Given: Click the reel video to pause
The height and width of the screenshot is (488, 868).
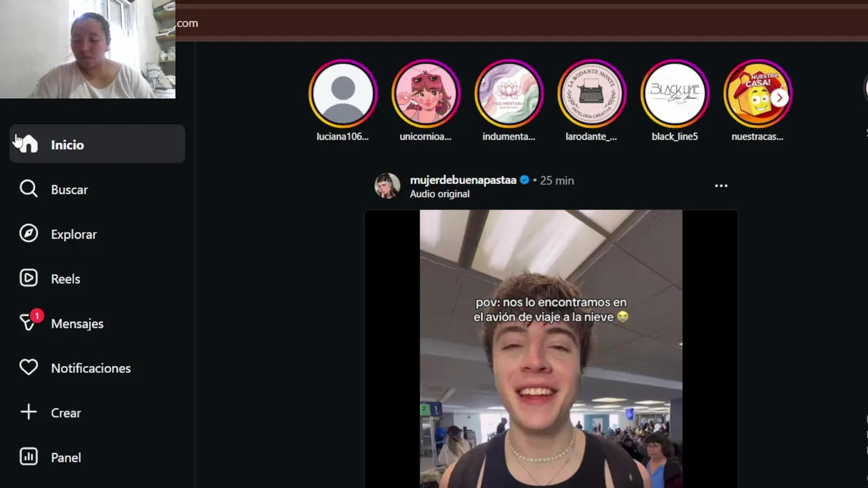Looking at the screenshot, I should (x=551, y=349).
